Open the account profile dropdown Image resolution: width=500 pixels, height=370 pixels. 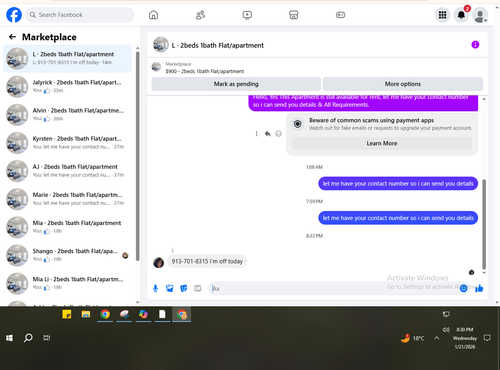coord(480,15)
